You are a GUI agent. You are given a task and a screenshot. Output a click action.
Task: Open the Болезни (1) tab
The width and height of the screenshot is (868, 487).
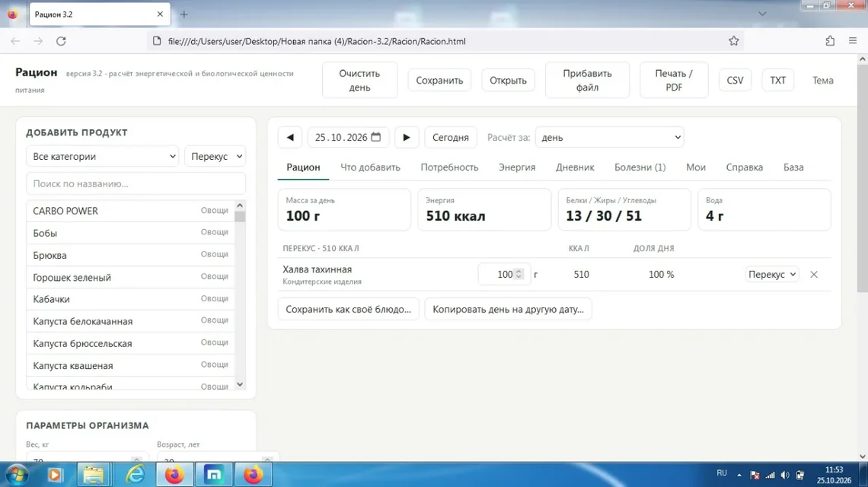640,167
